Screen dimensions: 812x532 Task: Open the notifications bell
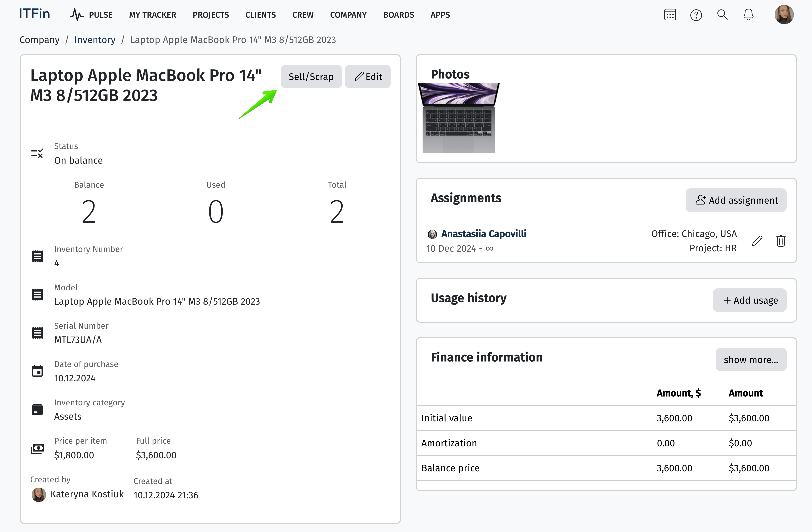pos(748,15)
